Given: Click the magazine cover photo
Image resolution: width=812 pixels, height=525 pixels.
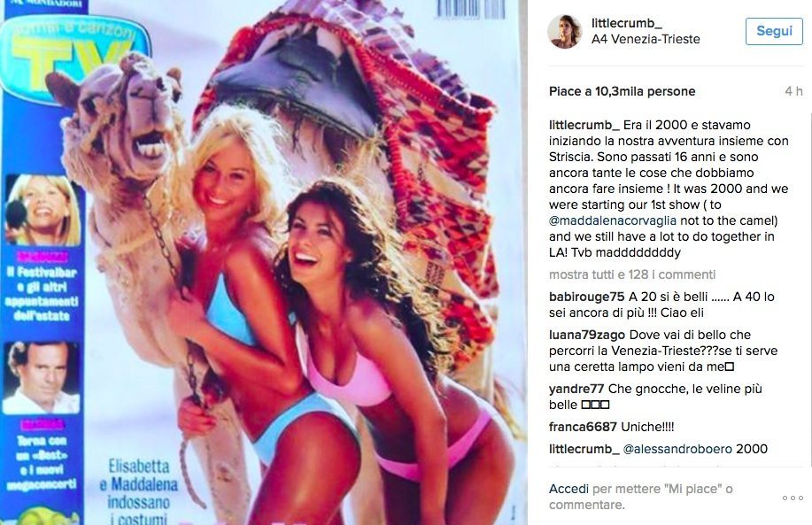Looking at the screenshot, I should pos(264,262).
